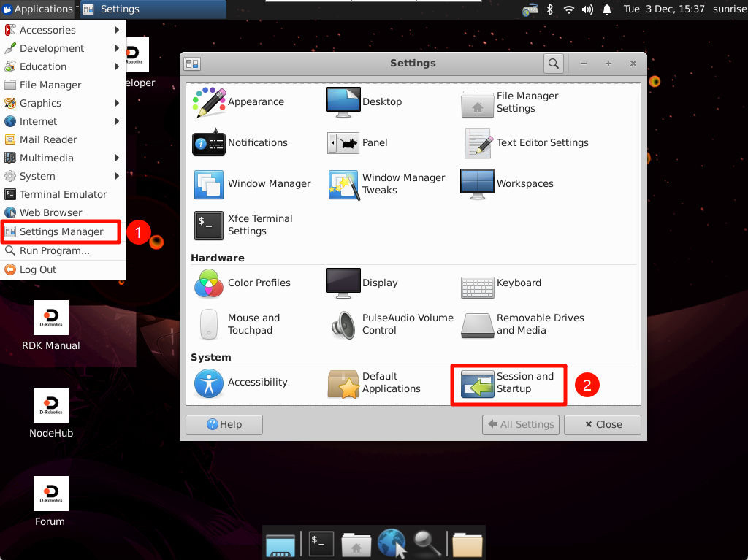Launch terminal from the bottom dock
Image resolution: width=748 pixels, height=560 pixels.
(x=321, y=543)
